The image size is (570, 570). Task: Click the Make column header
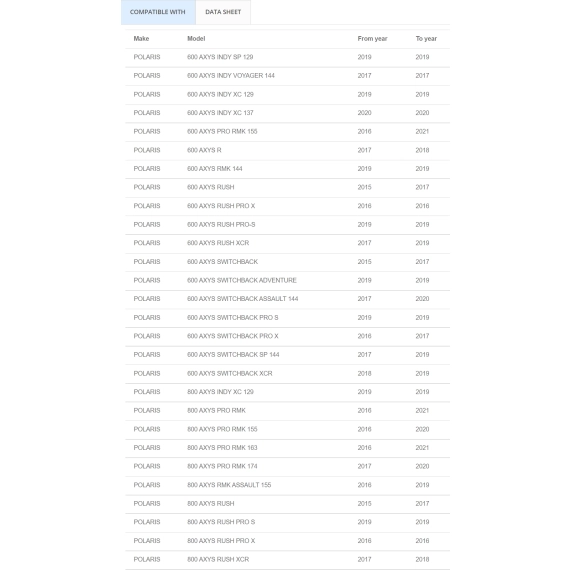point(141,39)
